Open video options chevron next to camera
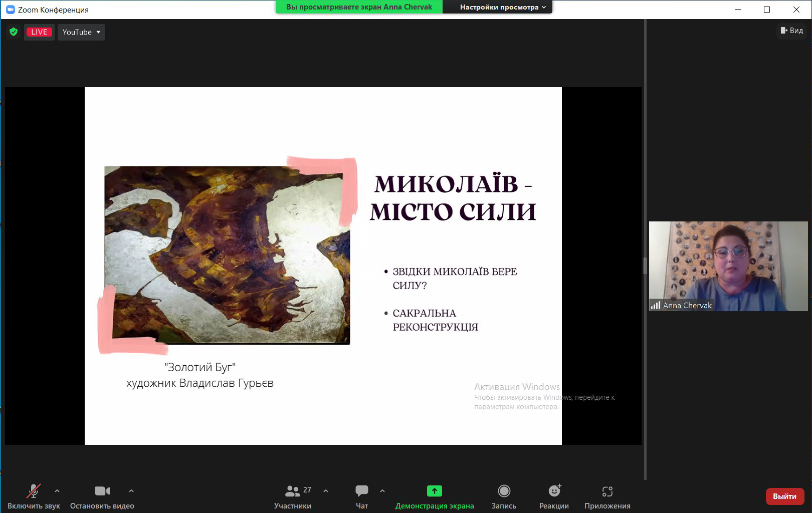Viewport: 812px width, 513px height. 131,491
